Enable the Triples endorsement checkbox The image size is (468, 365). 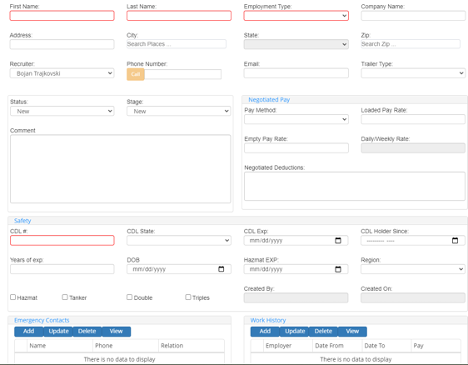pyautogui.click(x=188, y=297)
